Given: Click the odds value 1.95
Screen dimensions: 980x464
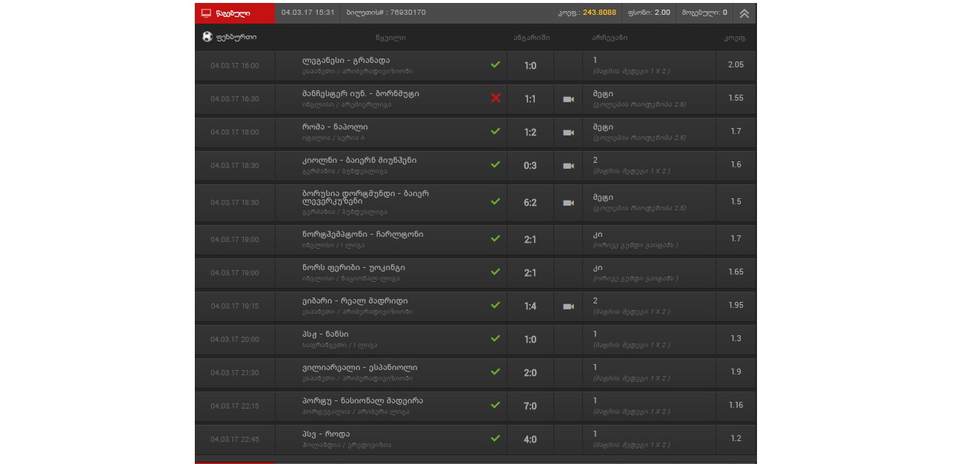Looking at the screenshot, I should (x=736, y=306).
